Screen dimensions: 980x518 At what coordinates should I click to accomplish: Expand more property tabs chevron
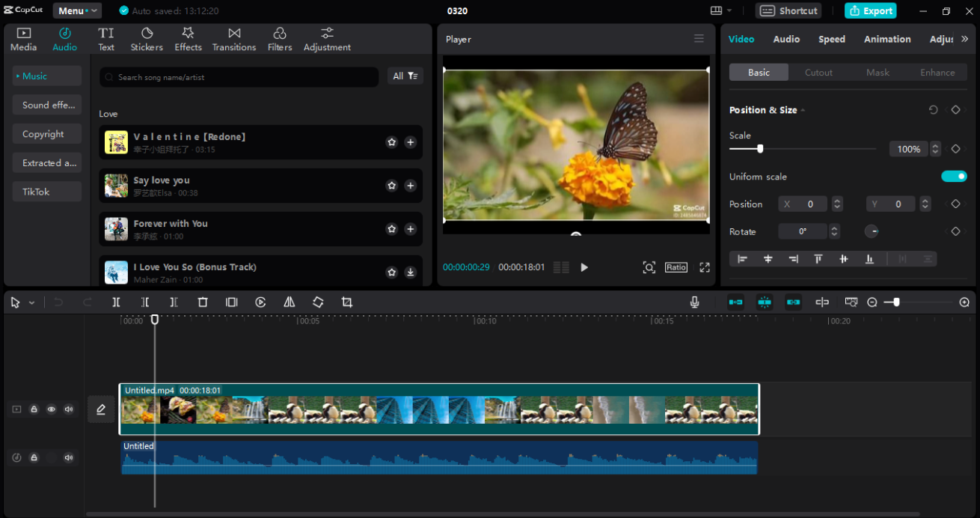pyautogui.click(x=964, y=39)
